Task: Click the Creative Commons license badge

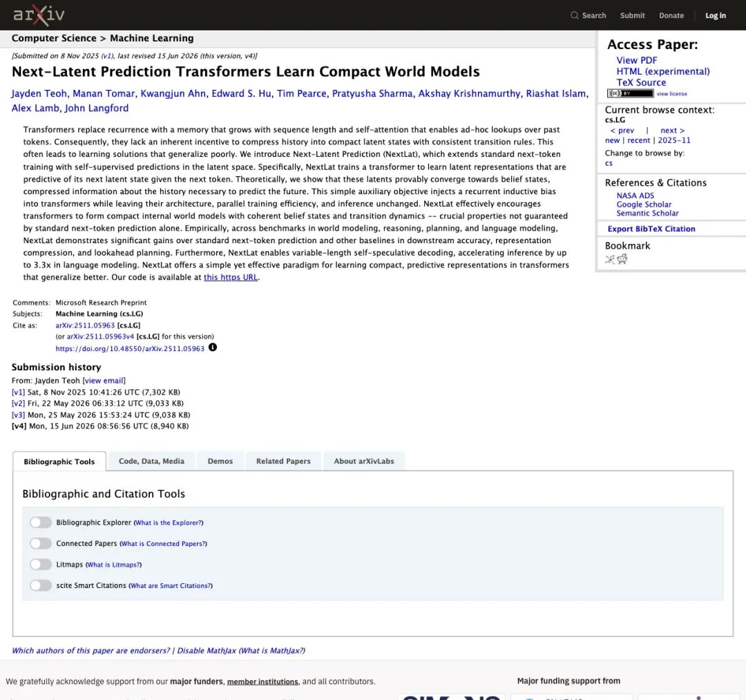Action: click(630, 93)
